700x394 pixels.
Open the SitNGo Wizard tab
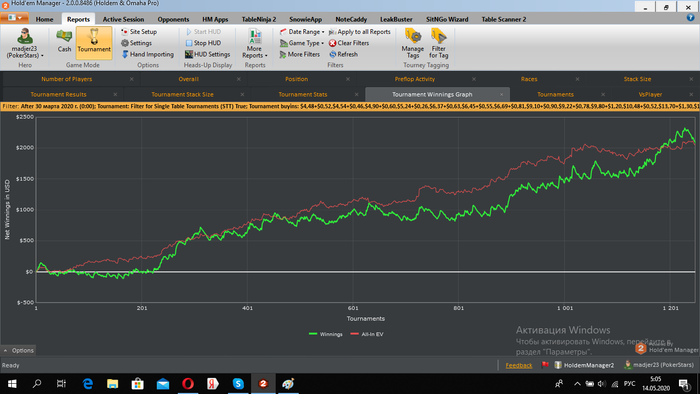pyautogui.click(x=447, y=19)
